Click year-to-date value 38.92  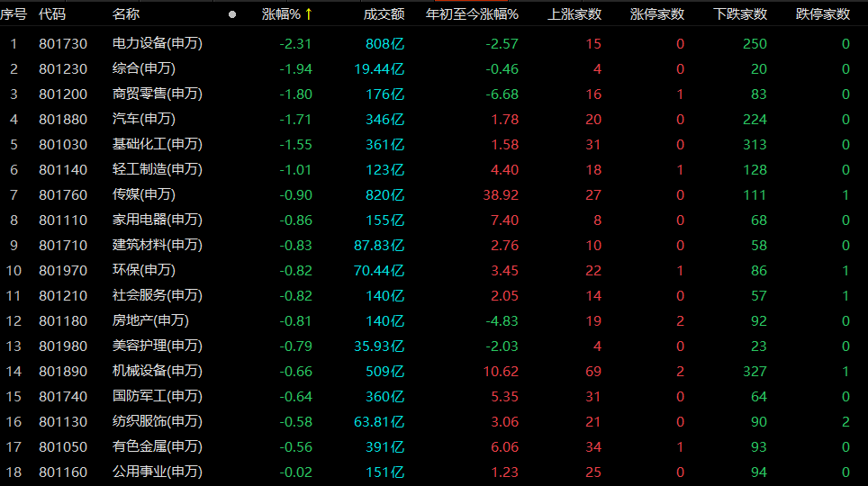[x=501, y=194]
